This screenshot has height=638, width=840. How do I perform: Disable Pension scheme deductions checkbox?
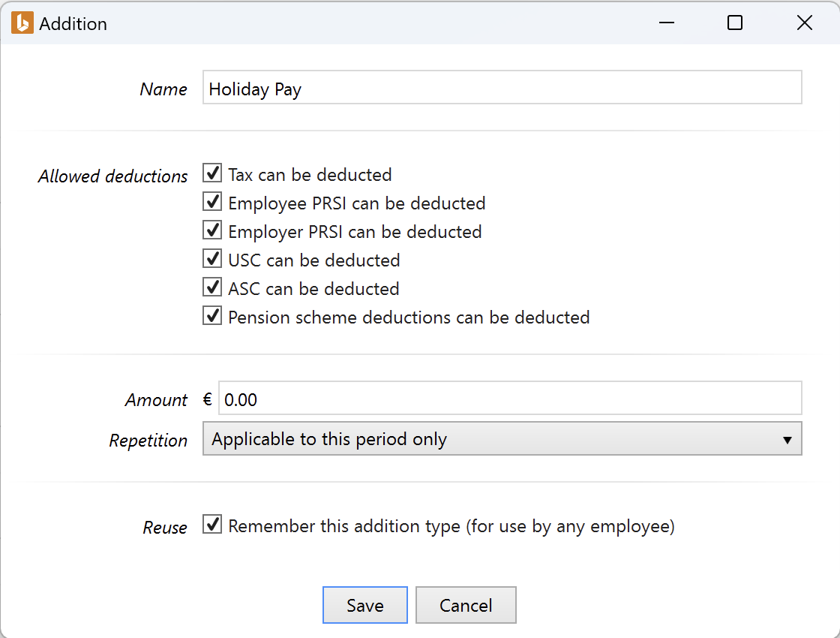[212, 315]
